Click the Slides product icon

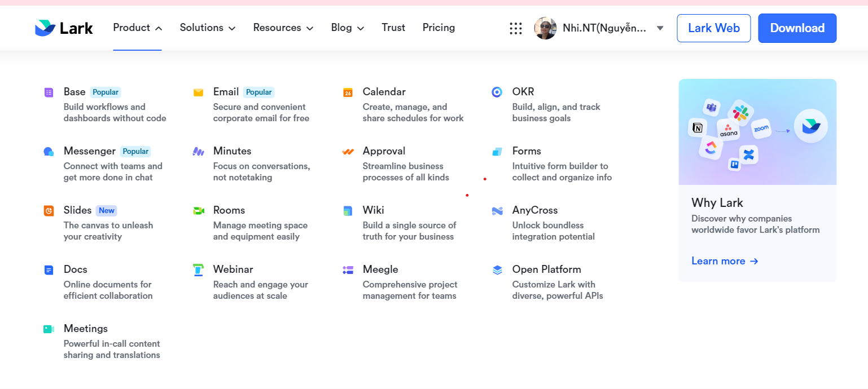[x=49, y=211]
